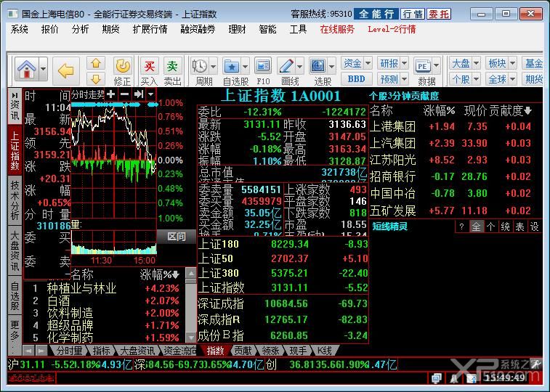This screenshot has height=392, width=550.
Task: Open dropdown arrow beside Home icon
Action: (x=43, y=69)
